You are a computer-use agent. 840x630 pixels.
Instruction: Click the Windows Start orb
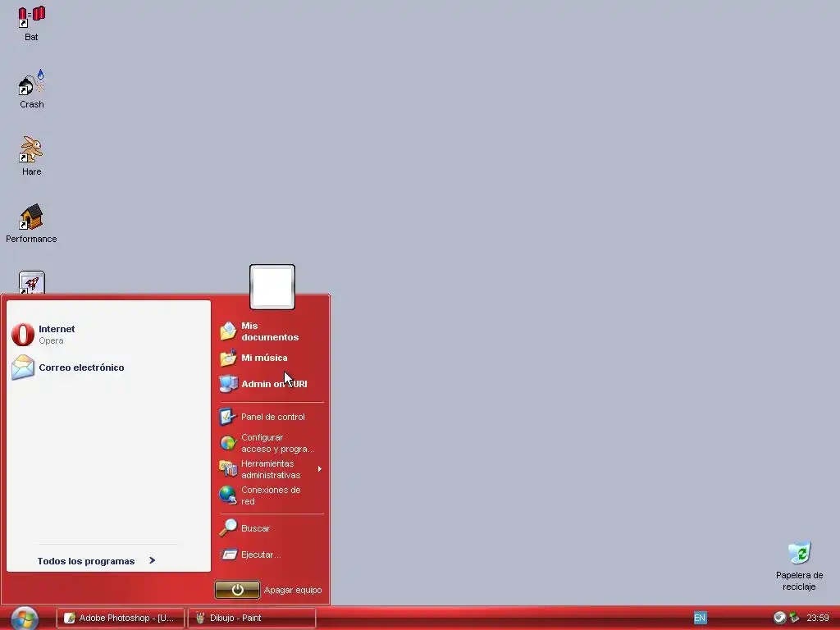click(25, 619)
